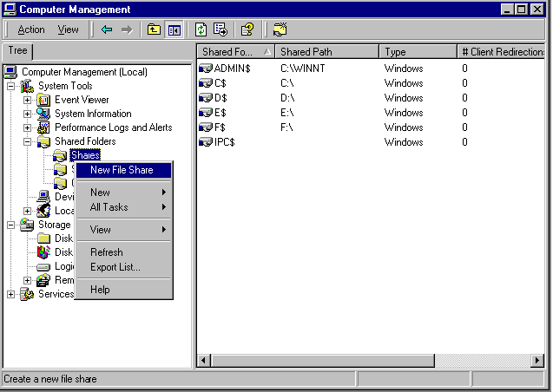Screen dimensions: 553x392
Task: Click the Help toolbar icon
Action: pyautogui.click(x=247, y=30)
